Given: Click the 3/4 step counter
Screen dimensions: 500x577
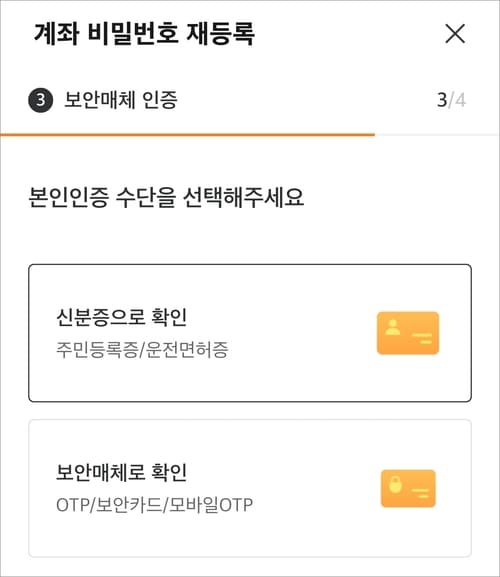Looking at the screenshot, I should tap(451, 100).
